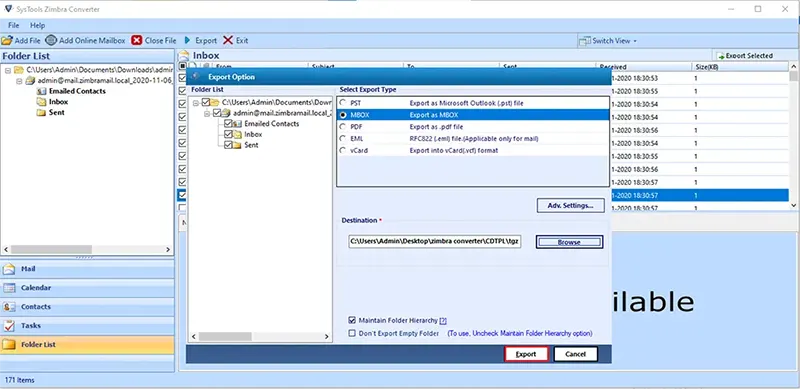Collapse the C:\Users root node in main Folder List
The image size is (800, 389).
tap(8, 70)
